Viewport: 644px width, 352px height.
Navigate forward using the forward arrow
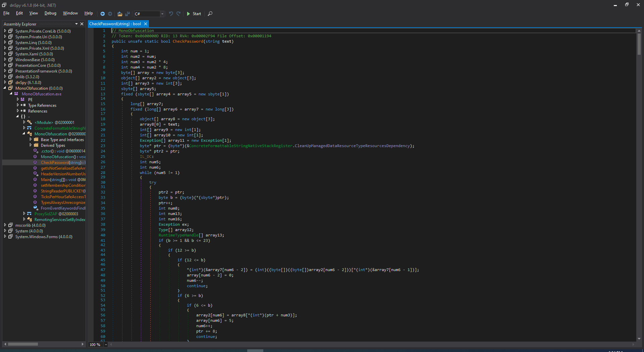(x=110, y=14)
